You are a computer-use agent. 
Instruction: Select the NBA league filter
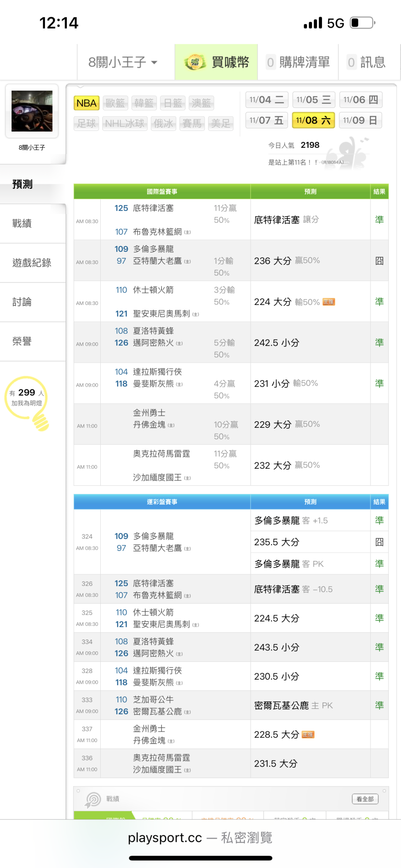87,103
